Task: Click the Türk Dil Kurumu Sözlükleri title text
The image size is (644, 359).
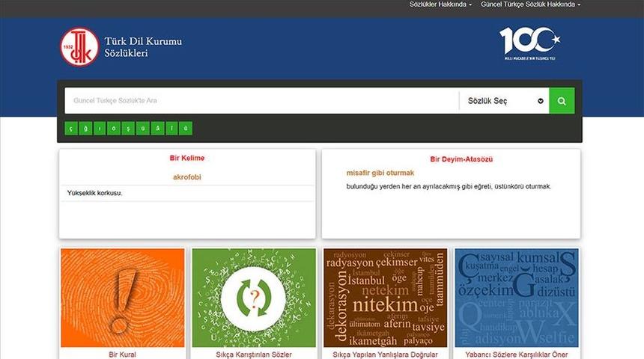Action: coord(142,47)
